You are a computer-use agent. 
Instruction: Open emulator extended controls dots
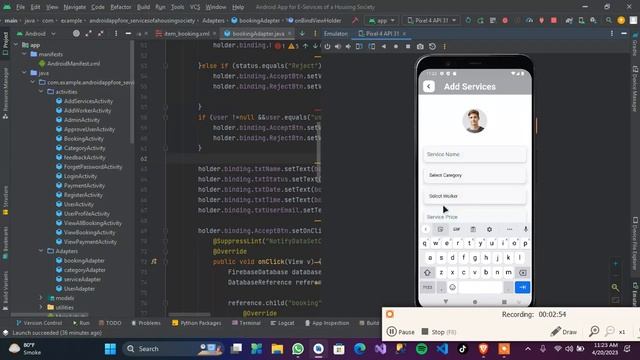[444, 47]
